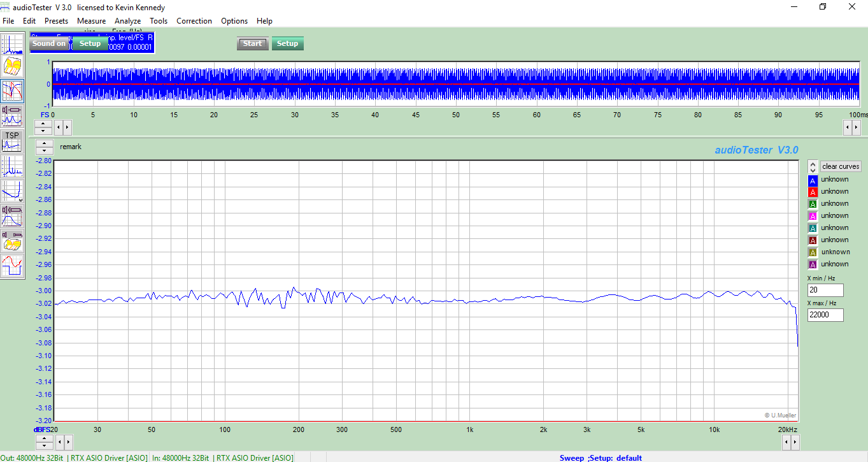The image size is (868, 462).
Task: Open the oscilloscope wave icon in the sidebar
Action: [x=13, y=266]
